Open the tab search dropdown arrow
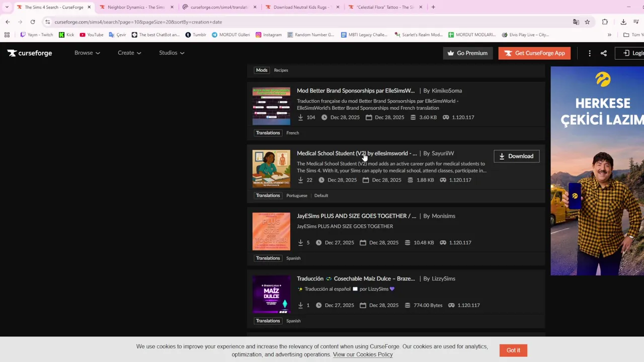The height and width of the screenshot is (362, 644). click(7, 7)
